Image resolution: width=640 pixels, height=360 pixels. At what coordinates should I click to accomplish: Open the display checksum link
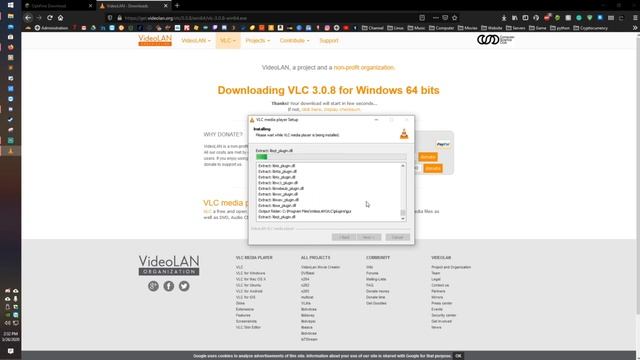[x=342, y=109]
